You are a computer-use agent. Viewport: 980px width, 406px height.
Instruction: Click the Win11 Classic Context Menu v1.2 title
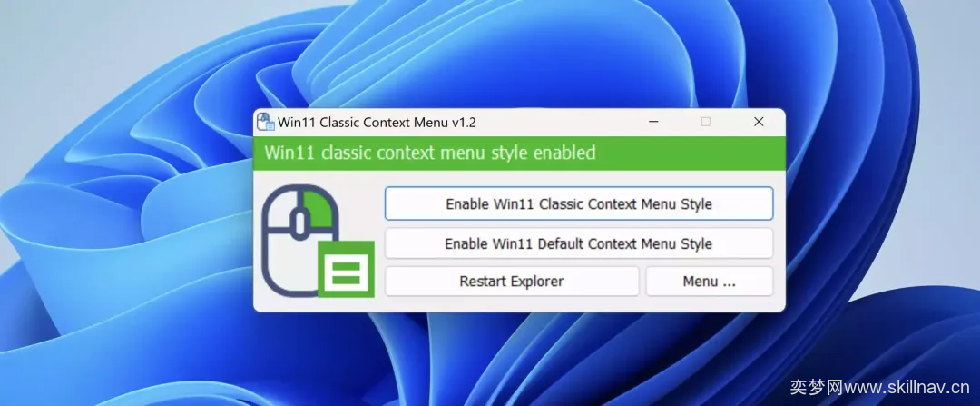(x=377, y=122)
